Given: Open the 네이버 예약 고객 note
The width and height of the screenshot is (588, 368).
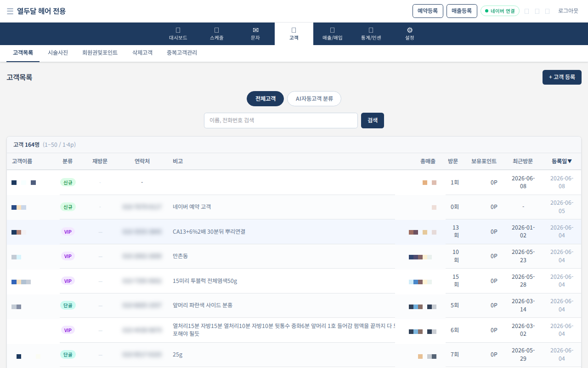Looking at the screenshot, I should (192, 207).
